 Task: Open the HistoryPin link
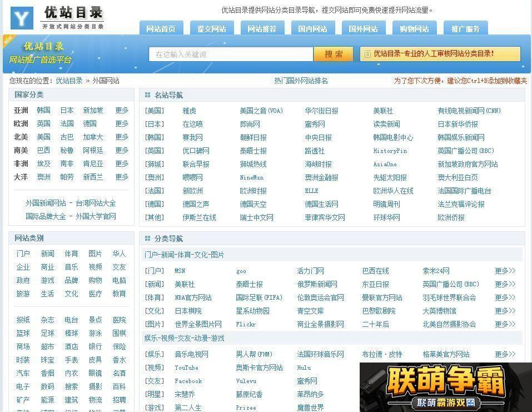point(390,151)
